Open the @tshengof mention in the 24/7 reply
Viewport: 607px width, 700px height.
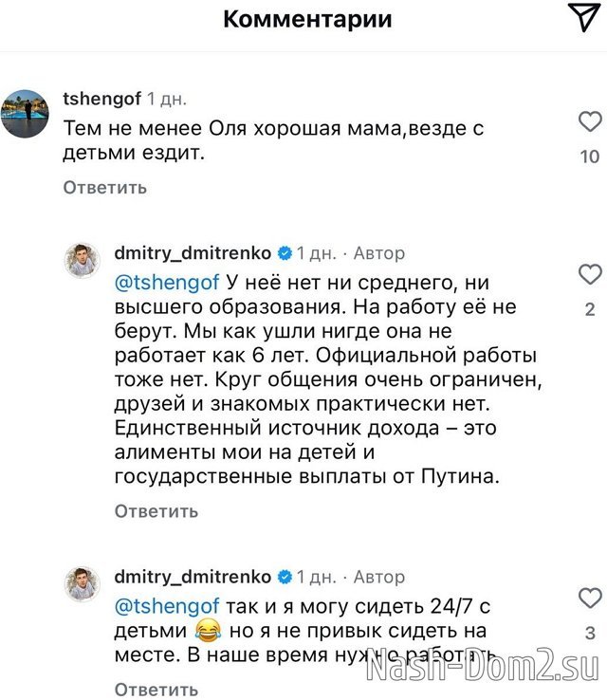point(167,605)
